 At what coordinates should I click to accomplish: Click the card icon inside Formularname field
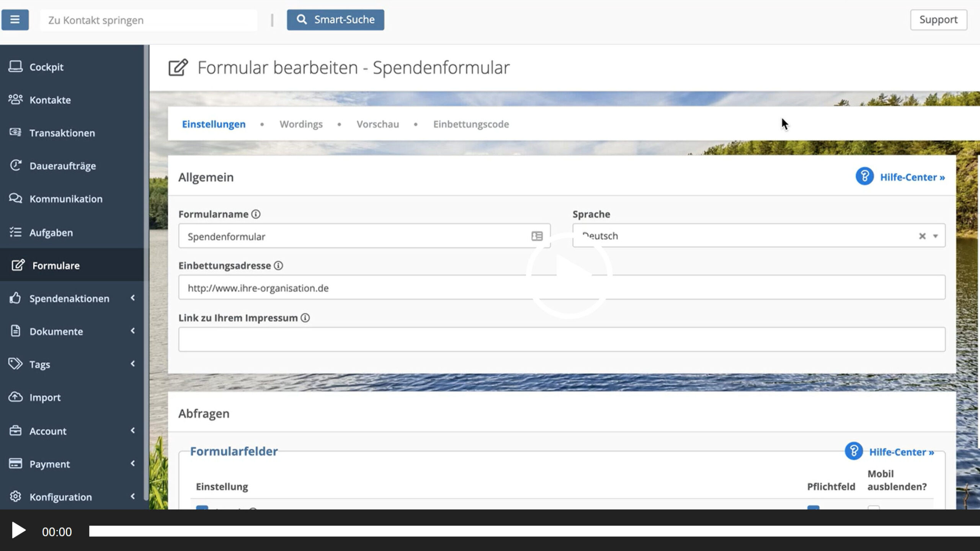[537, 236]
